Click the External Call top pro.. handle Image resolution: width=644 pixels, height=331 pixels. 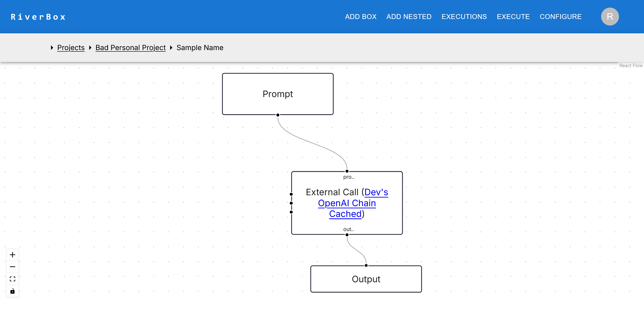point(347,171)
